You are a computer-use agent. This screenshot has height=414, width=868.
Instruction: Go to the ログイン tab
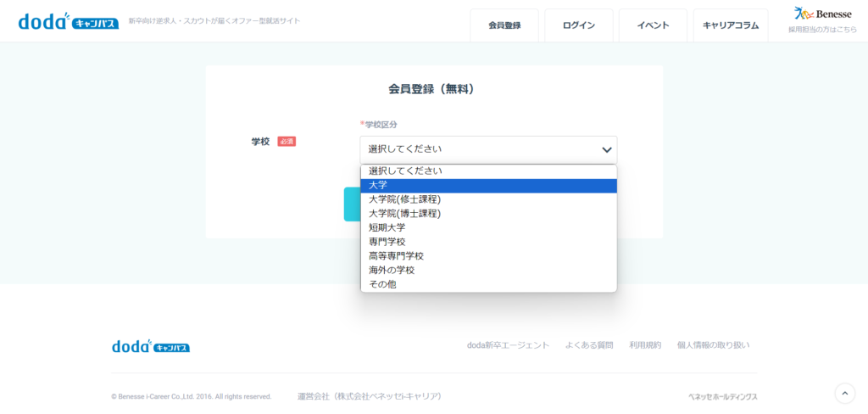(578, 25)
